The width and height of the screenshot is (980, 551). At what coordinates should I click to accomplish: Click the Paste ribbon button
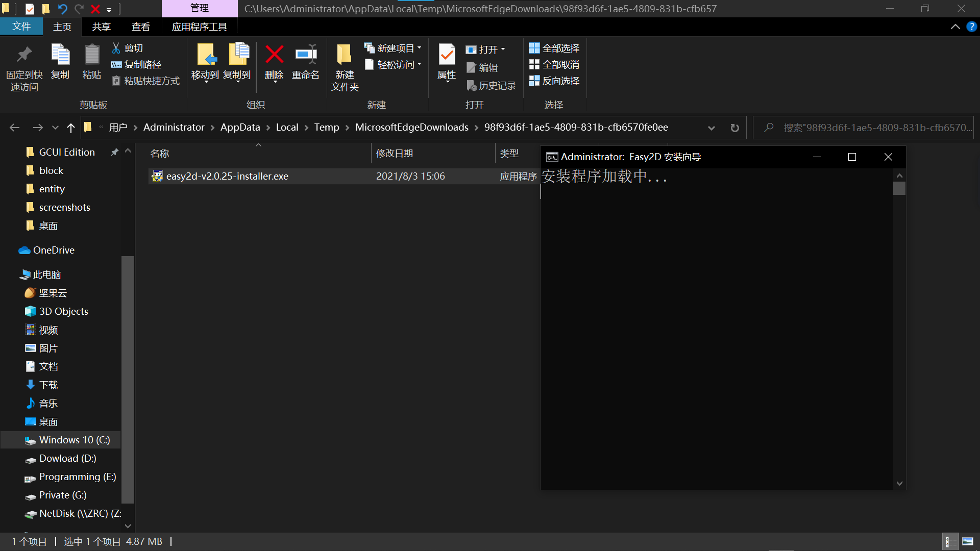(x=92, y=62)
